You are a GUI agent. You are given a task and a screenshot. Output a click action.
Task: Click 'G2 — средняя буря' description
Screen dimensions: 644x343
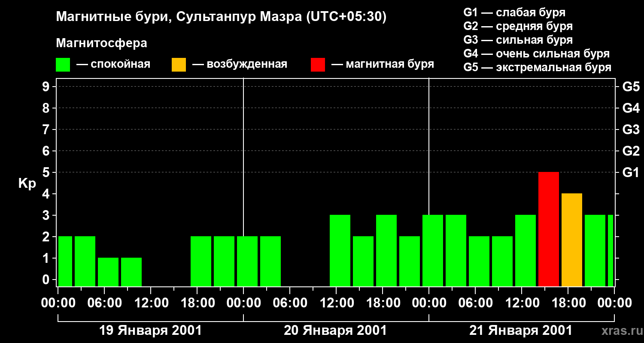518,26
